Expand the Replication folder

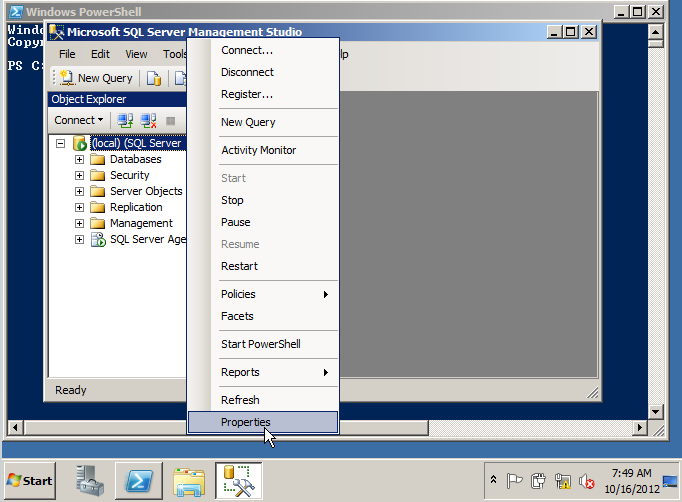79,207
